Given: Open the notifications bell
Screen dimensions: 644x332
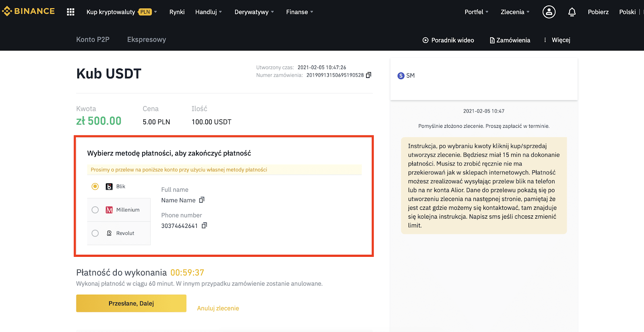Looking at the screenshot, I should point(572,12).
